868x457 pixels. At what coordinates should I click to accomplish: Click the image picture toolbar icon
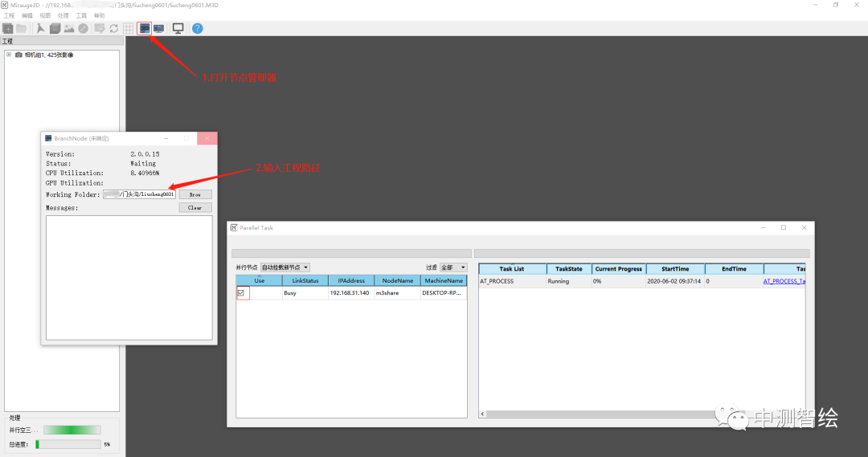click(69, 28)
